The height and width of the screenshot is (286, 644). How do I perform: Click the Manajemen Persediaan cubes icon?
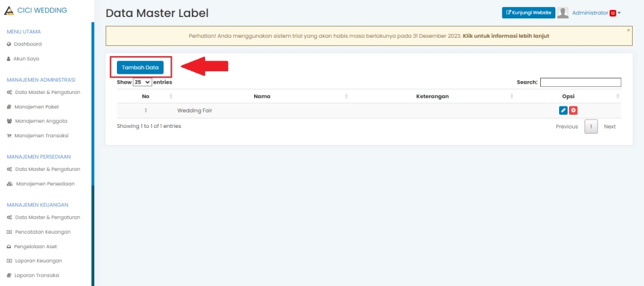9,184
